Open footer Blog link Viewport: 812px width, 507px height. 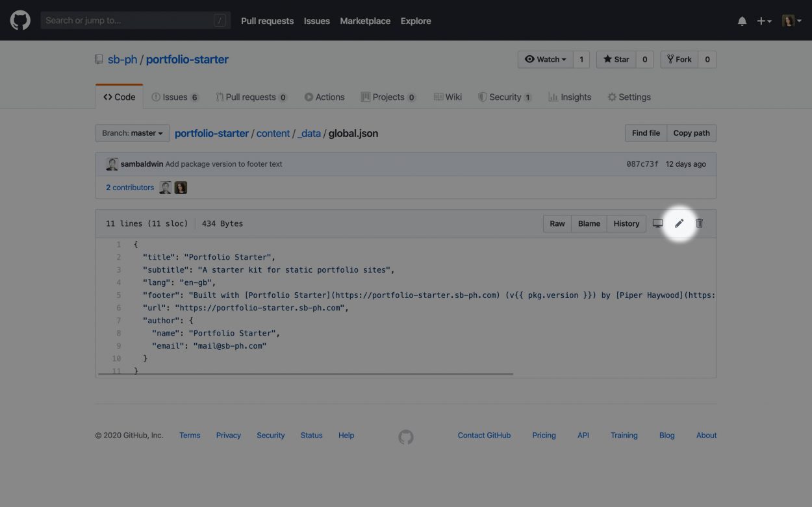[667, 436]
